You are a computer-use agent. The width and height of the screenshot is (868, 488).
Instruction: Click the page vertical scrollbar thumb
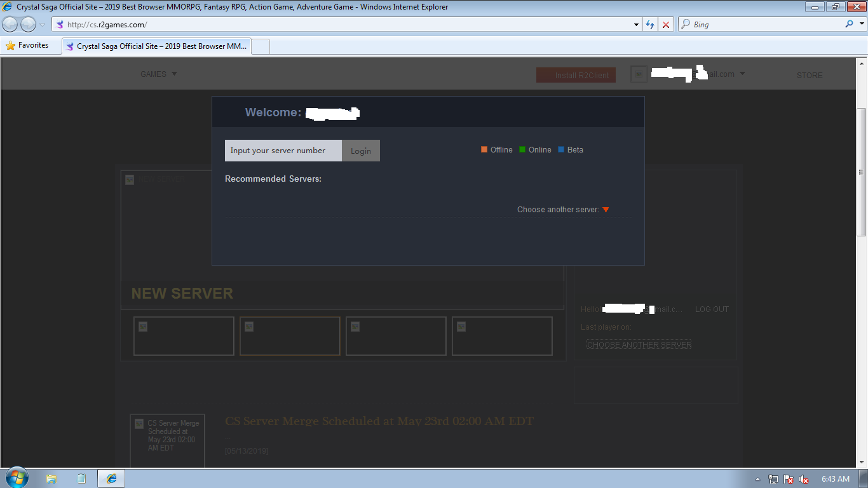[862, 172]
